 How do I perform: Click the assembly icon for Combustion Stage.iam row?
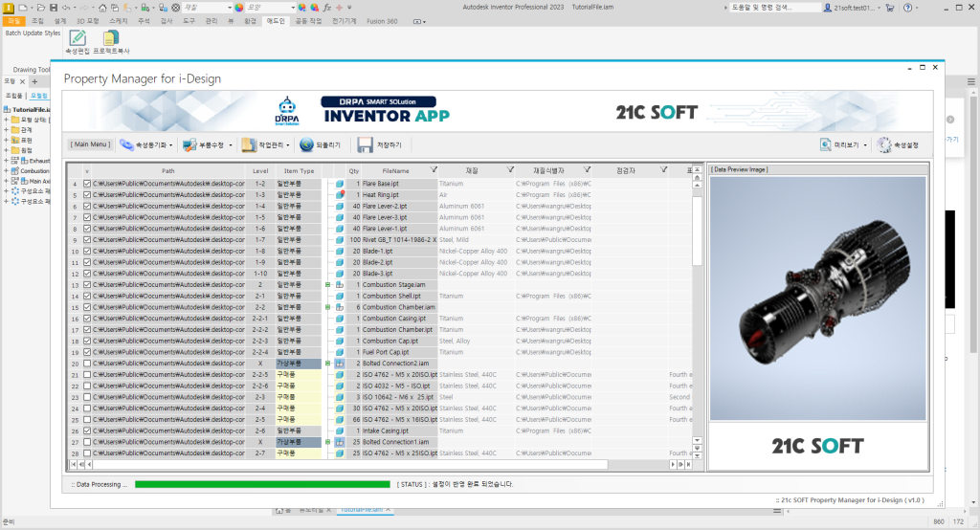[340, 285]
